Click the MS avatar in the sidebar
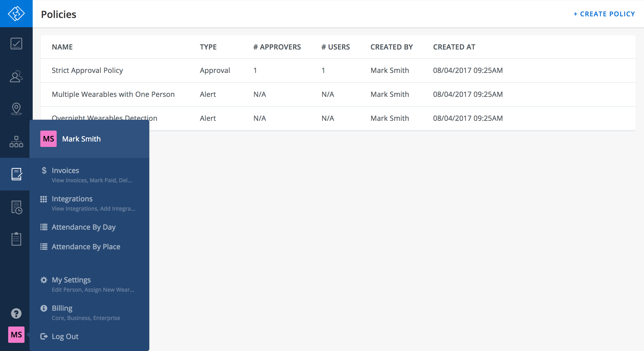Image resolution: width=644 pixels, height=351 pixels. [x=16, y=335]
